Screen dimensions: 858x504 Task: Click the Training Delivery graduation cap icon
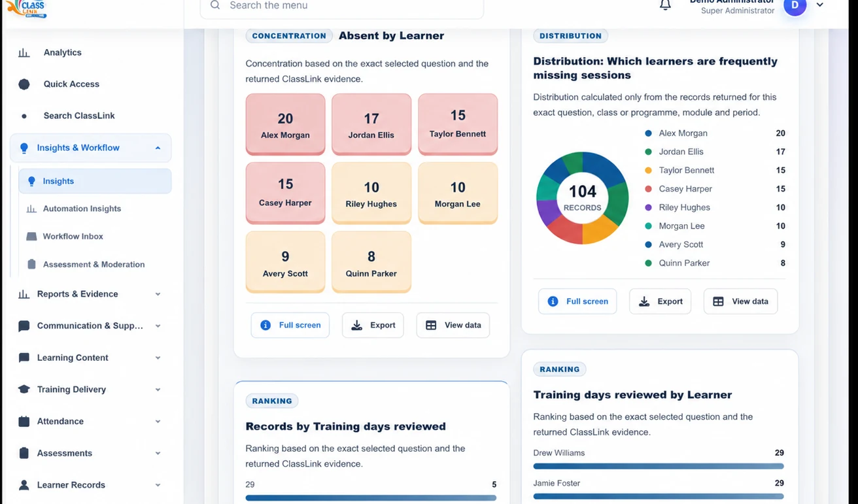tap(24, 390)
